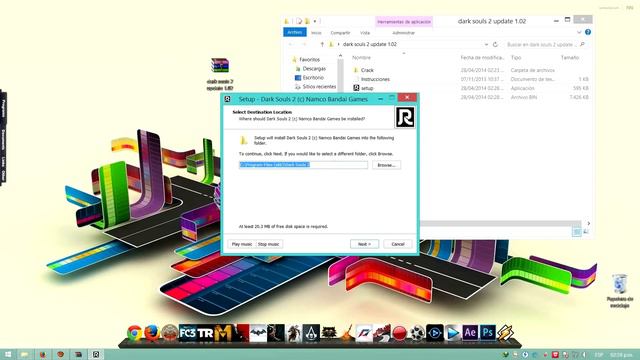Select Descargas in the navigation pane
This screenshot has height=360, width=640.
coord(314,69)
